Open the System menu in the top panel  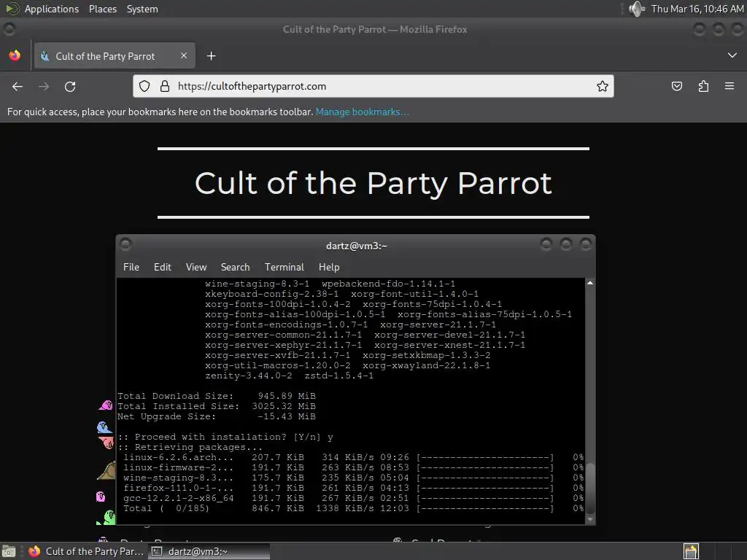coord(142,9)
